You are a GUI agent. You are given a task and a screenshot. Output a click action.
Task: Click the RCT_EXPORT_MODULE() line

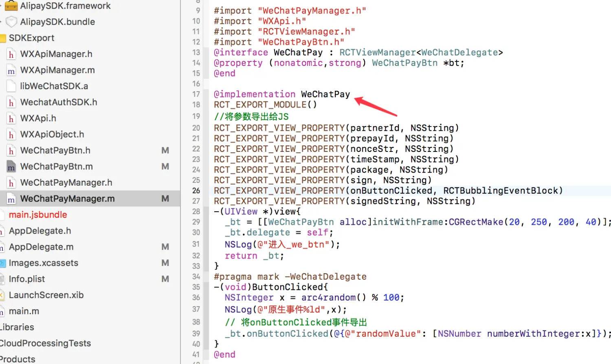point(265,105)
